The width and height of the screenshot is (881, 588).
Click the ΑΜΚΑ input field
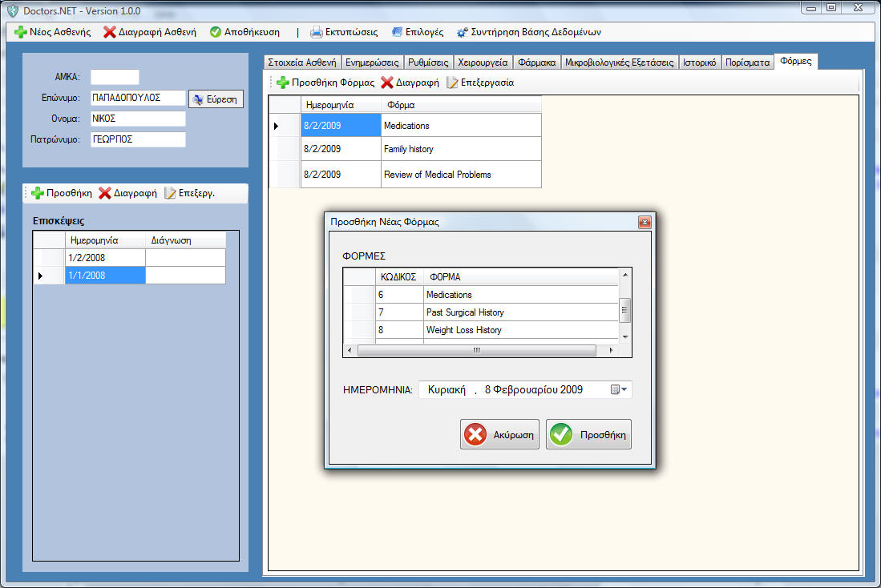pyautogui.click(x=115, y=77)
